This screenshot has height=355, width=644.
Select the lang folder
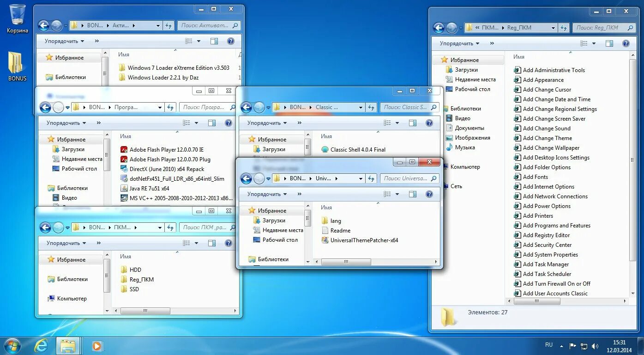(331, 221)
